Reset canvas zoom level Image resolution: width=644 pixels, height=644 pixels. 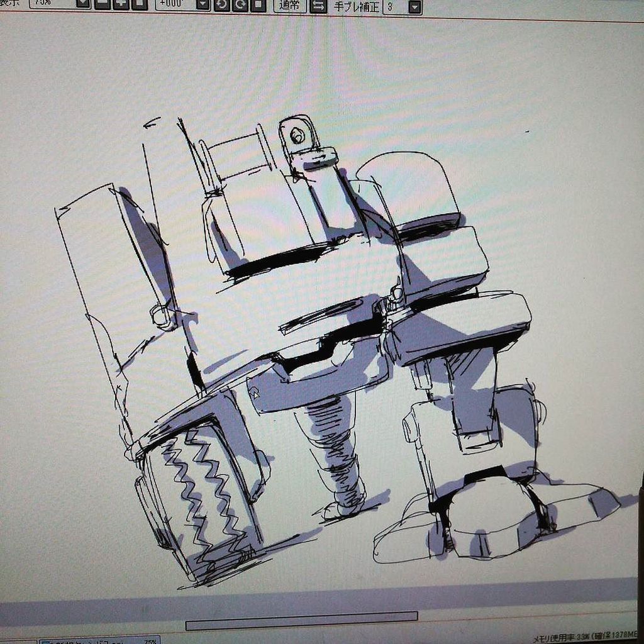click(140, 4)
